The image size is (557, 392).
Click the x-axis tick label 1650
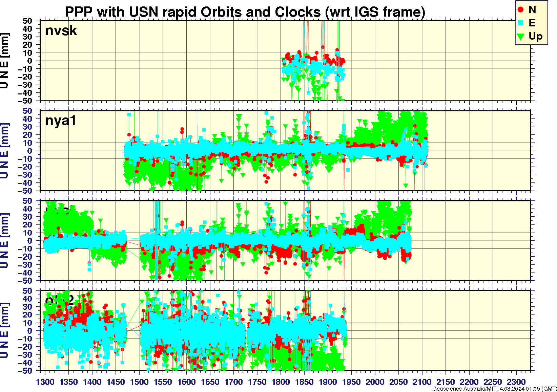pyautogui.click(x=210, y=382)
